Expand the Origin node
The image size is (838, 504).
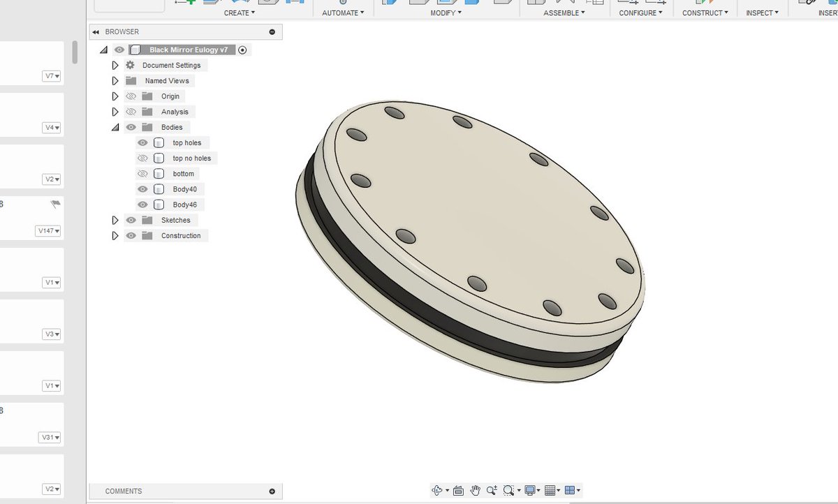[x=115, y=96]
